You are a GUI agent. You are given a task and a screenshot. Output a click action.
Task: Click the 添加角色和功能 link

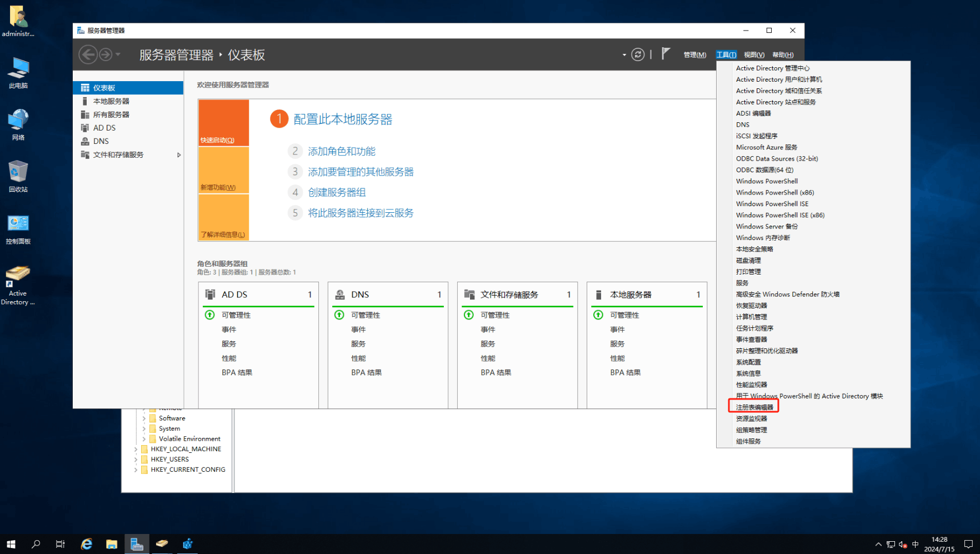(342, 151)
